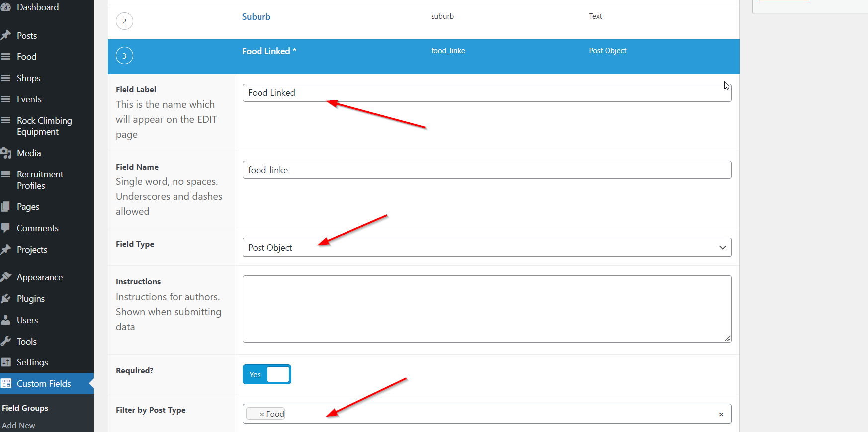The image size is (868, 432).
Task: Click the Settings sliders icon
Action: point(6,362)
